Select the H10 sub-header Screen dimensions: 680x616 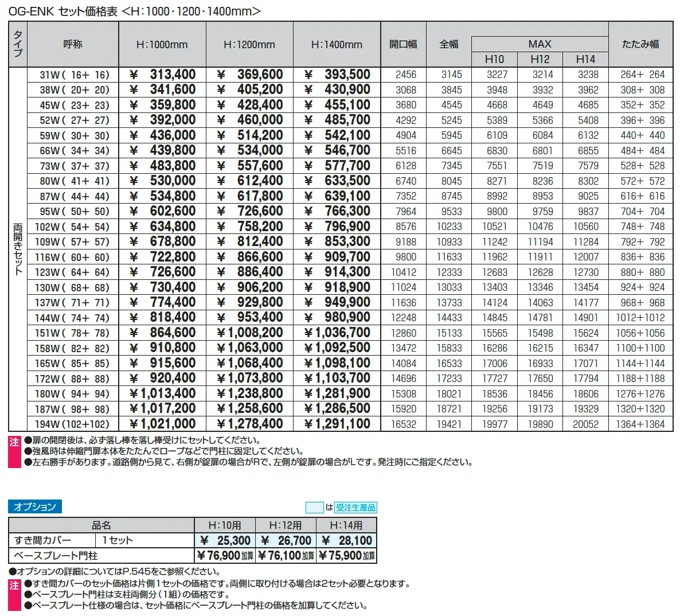point(494,59)
